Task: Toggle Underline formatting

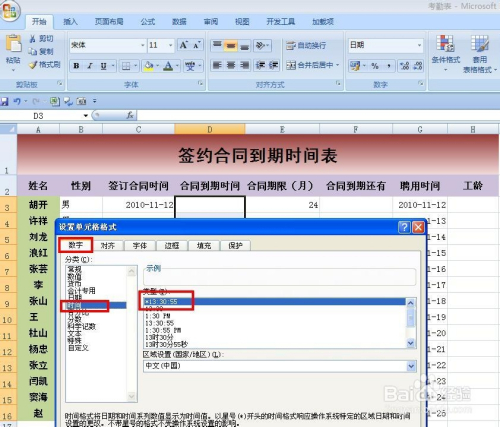Action: click(x=103, y=66)
